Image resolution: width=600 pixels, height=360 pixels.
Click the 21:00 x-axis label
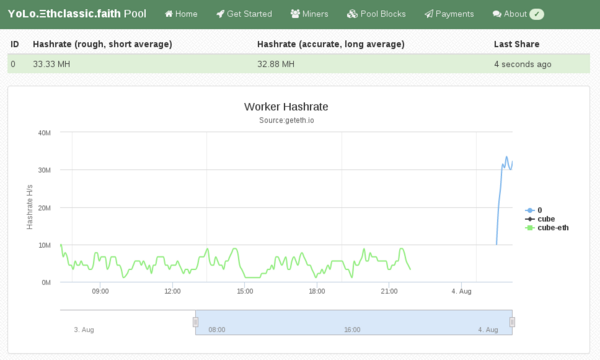(389, 291)
